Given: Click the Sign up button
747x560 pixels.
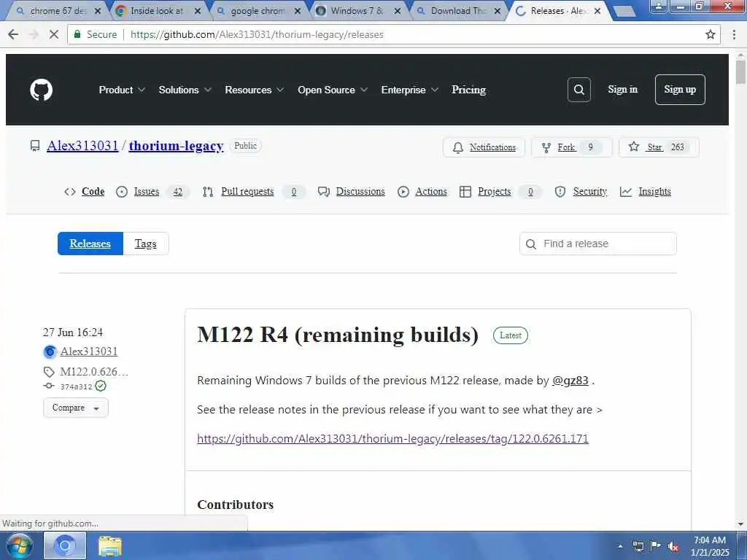Looking at the screenshot, I should click(x=680, y=90).
